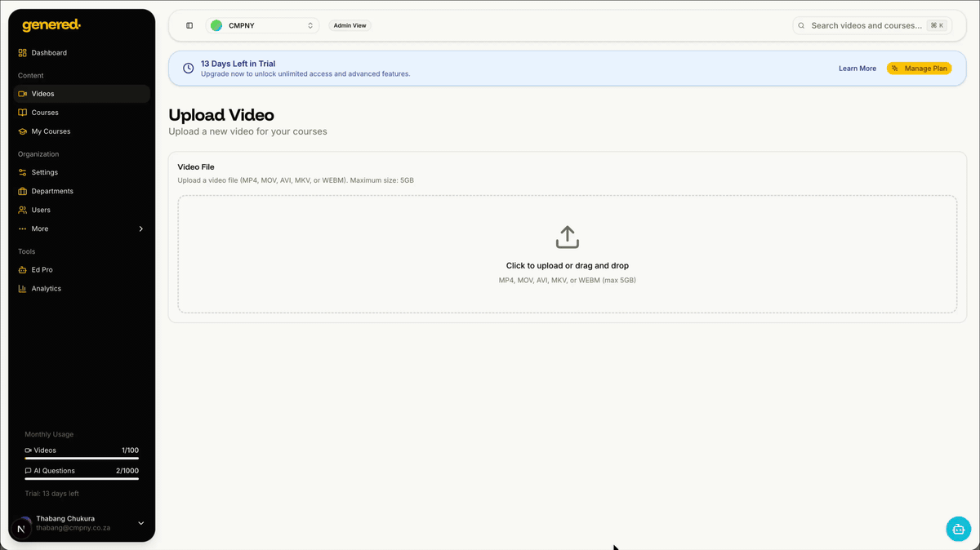Open the Users page
This screenshot has height=550, width=980.
pyautogui.click(x=82, y=210)
